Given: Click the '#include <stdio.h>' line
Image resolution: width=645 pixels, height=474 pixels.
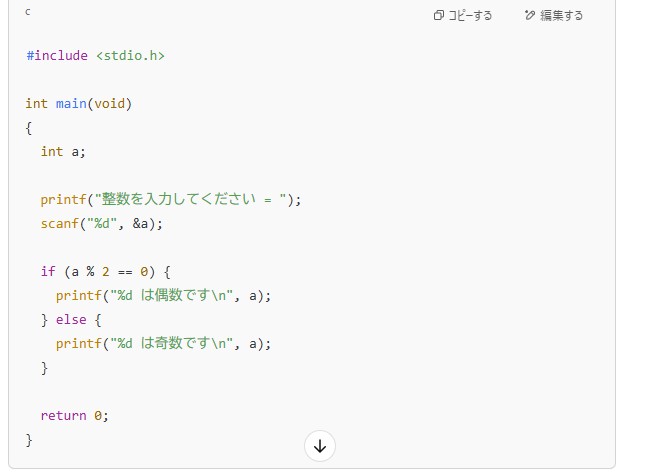Looking at the screenshot, I should pyautogui.click(x=95, y=56).
